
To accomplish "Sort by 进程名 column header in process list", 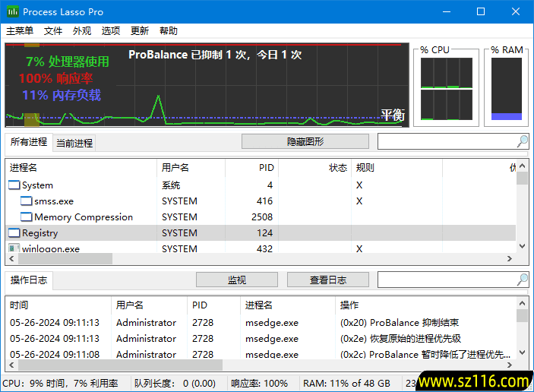I will coord(81,168).
